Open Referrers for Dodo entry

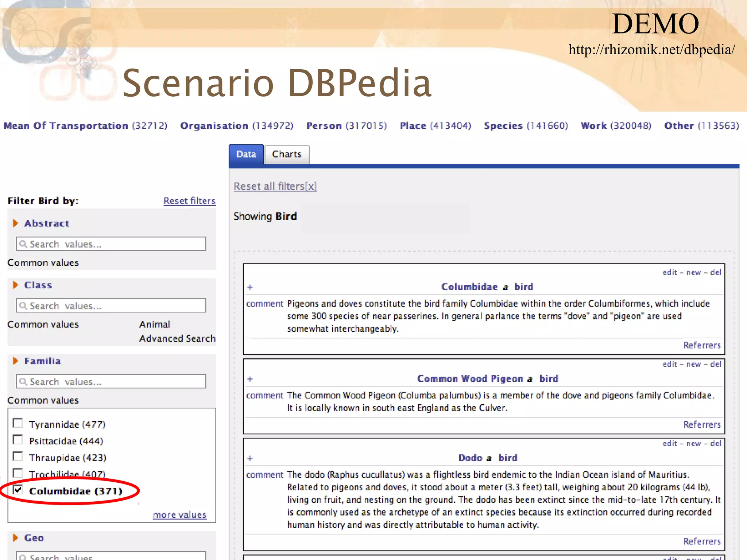(702, 541)
